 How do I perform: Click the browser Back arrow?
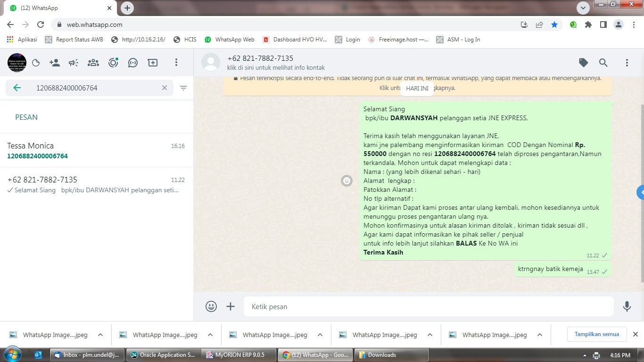click(x=10, y=25)
